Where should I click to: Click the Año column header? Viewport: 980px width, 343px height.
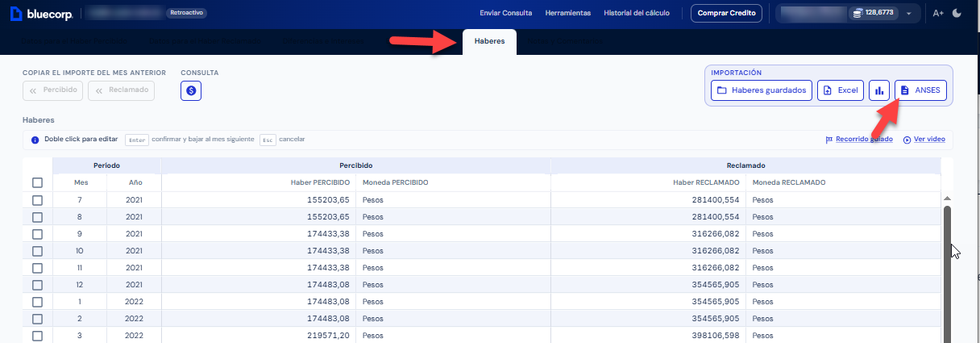click(135, 182)
